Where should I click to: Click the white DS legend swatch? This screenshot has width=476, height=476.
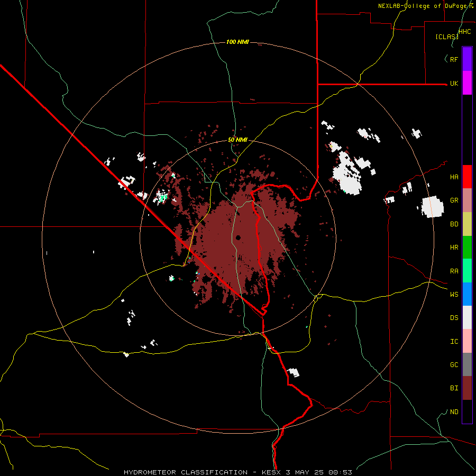point(467,317)
